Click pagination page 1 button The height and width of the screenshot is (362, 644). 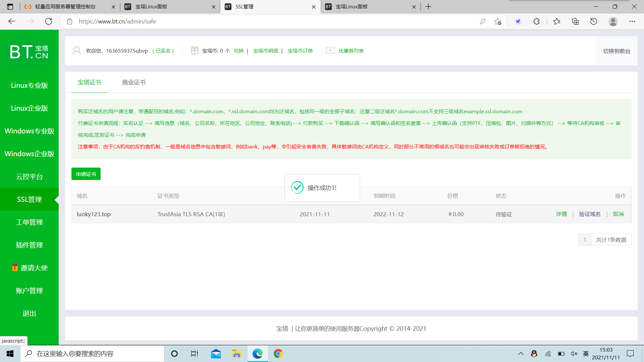585,240
